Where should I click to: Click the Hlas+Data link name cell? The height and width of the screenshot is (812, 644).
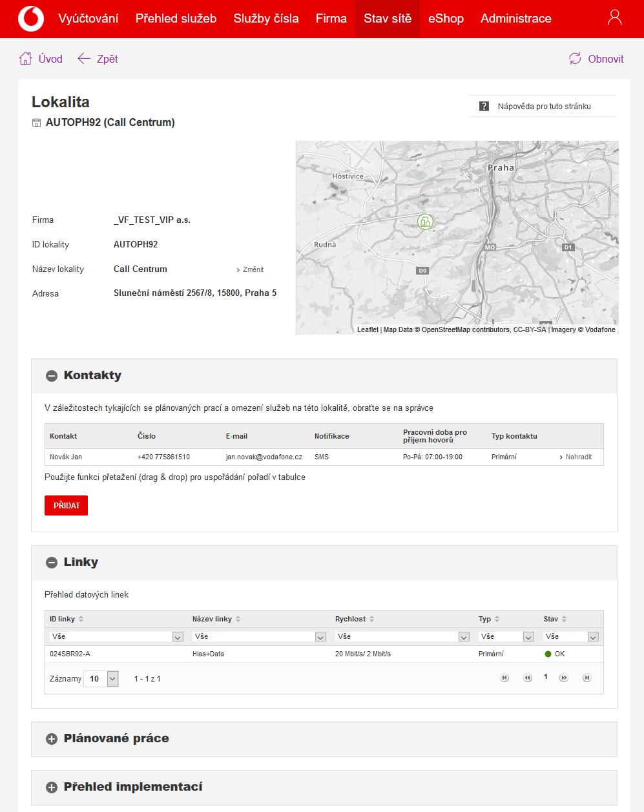coord(208,654)
